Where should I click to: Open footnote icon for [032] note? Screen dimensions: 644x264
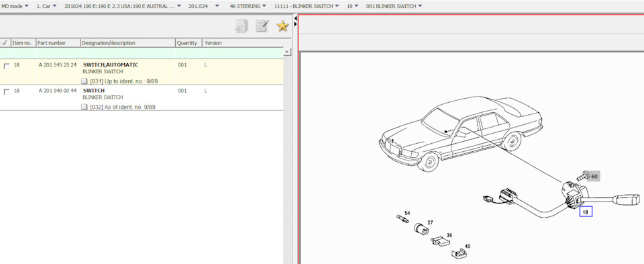[x=85, y=107]
